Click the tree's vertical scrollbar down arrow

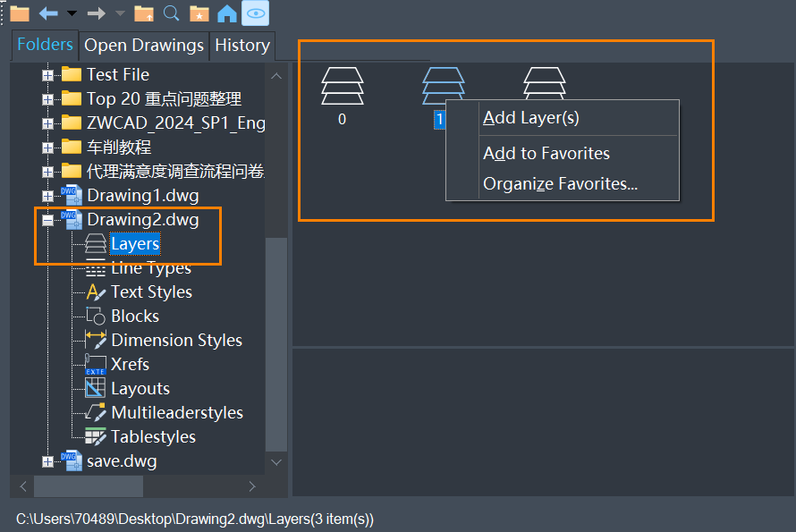(276, 462)
